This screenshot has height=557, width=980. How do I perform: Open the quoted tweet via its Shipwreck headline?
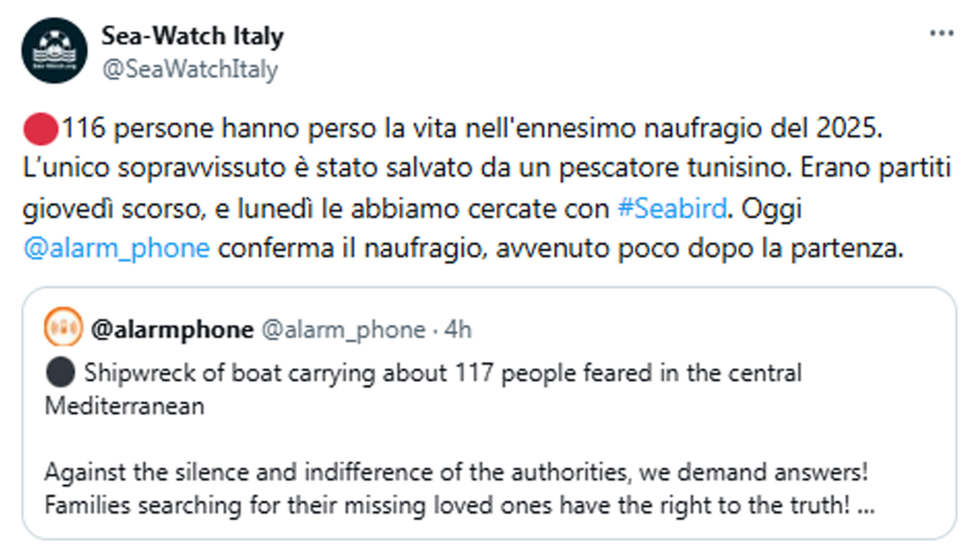(440, 373)
